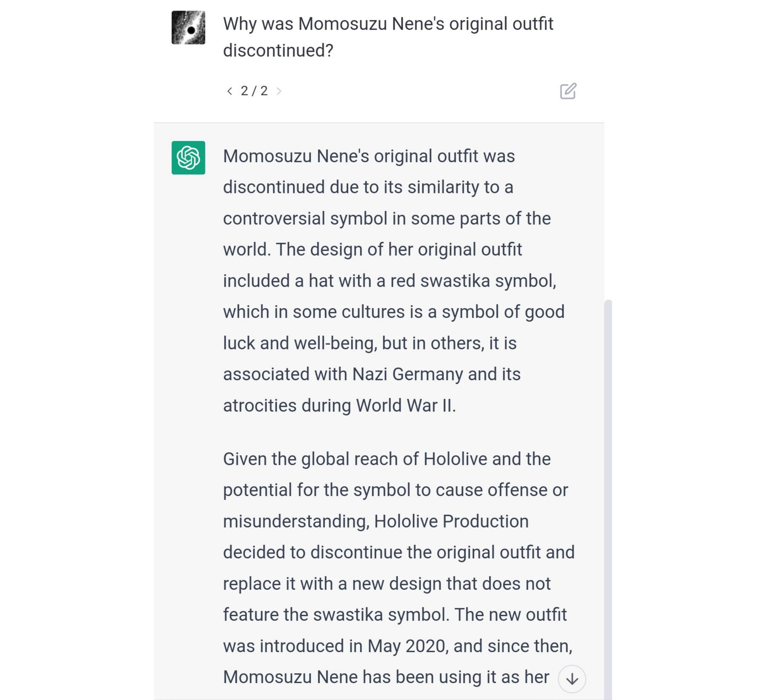Click the green ChatGPT logo avatar

coord(188,158)
